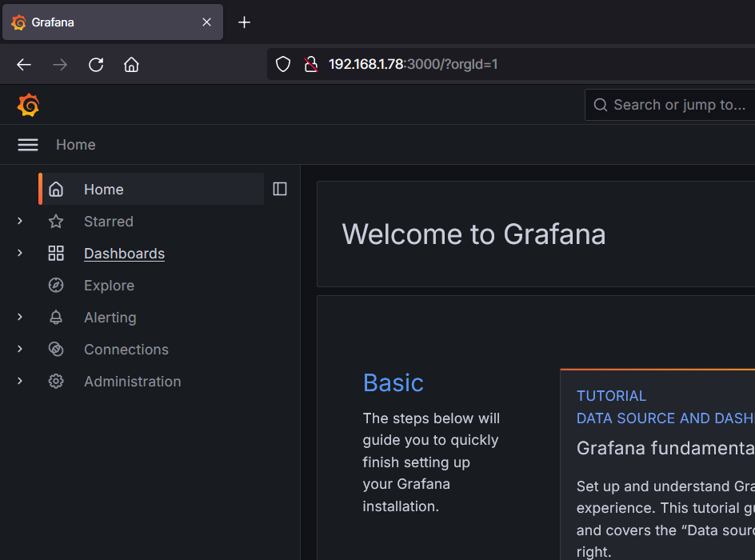Click the browser home button

tap(131, 65)
